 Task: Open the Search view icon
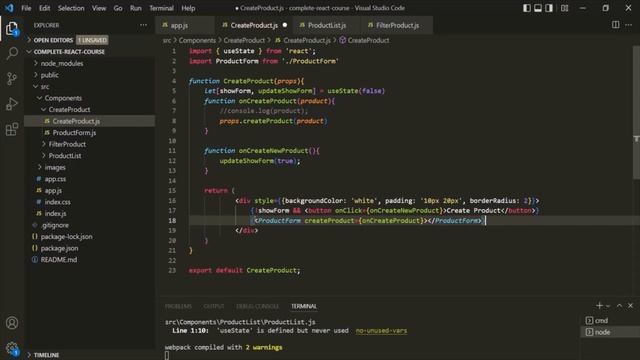[x=12, y=53]
